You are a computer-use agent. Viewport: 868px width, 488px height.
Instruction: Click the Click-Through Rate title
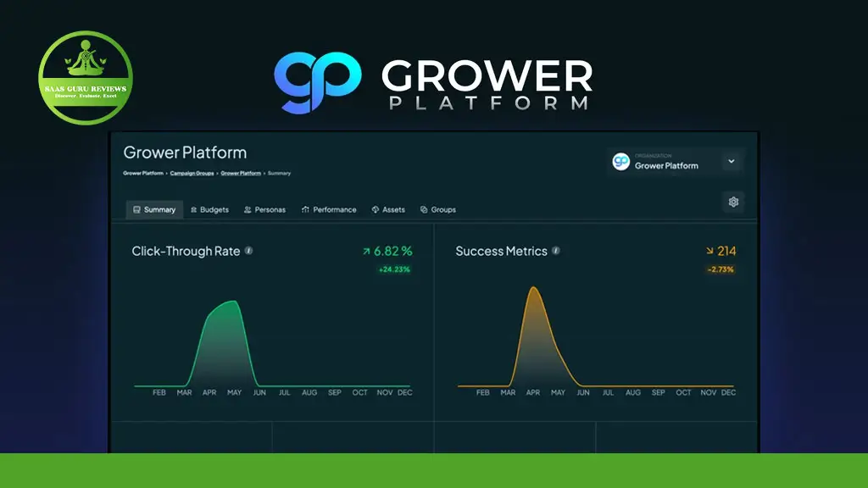[x=186, y=251]
